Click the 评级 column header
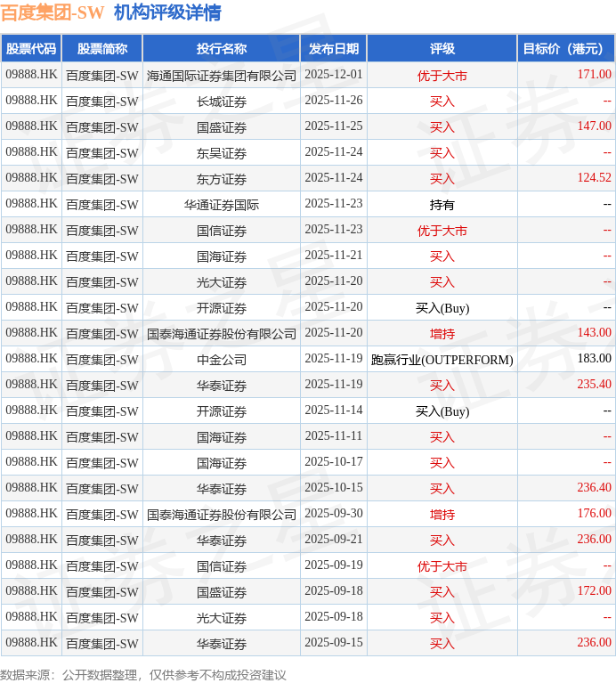The height and width of the screenshot is (683, 616). click(x=442, y=49)
